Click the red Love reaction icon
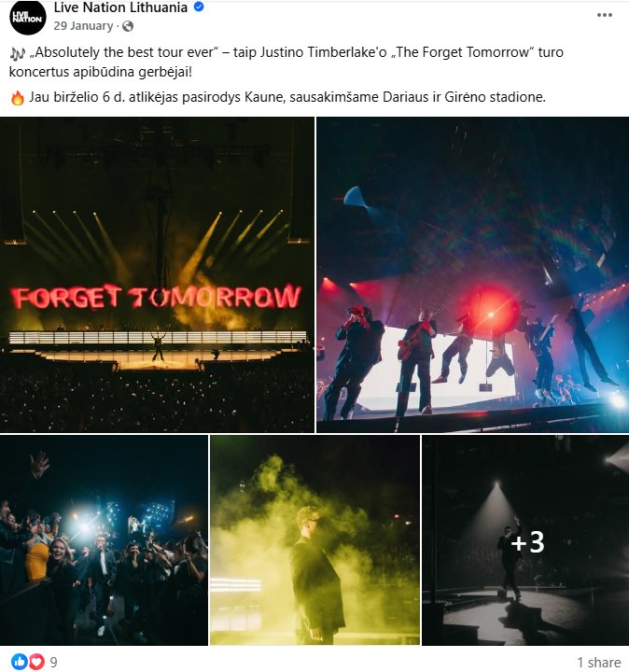Screen dimensions: 629x672 pos(36,662)
